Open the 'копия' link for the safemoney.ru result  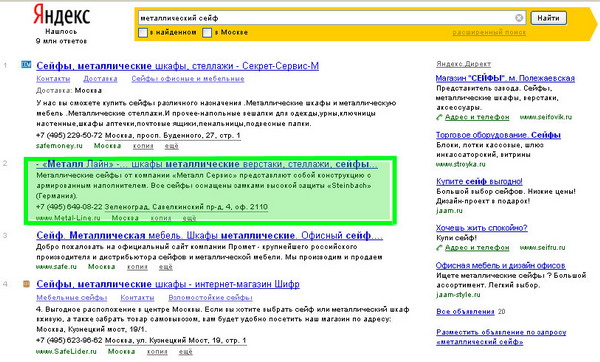coord(143,146)
